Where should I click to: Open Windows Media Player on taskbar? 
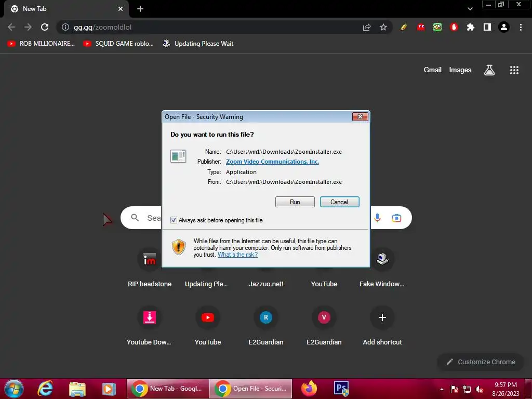coord(109,389)
